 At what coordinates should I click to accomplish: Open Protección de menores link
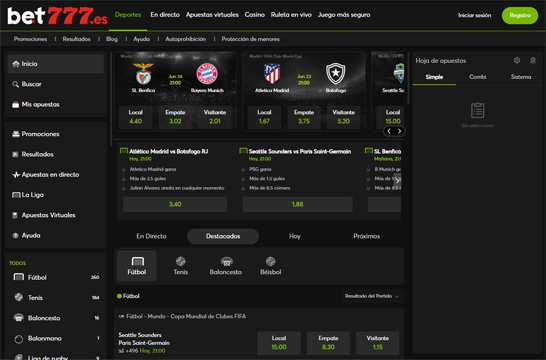tap(251, 39)
